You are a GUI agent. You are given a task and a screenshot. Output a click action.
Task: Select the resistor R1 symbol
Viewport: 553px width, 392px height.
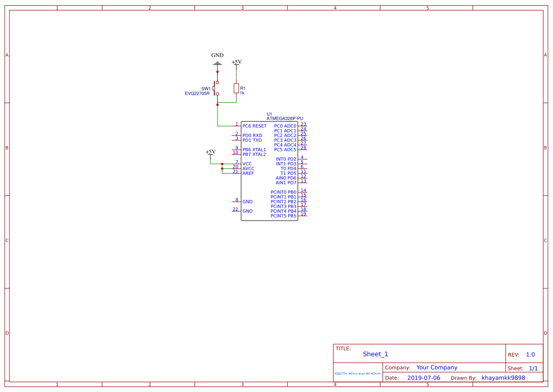click(x=236, y=88)
